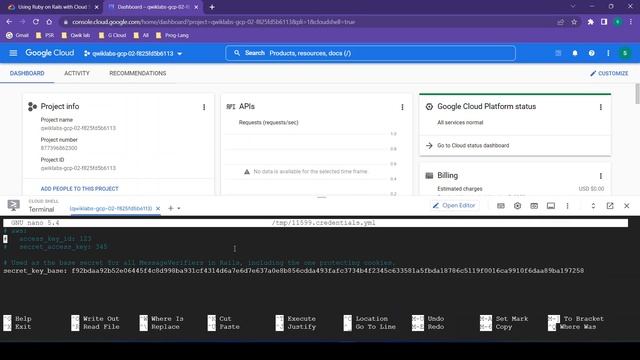This screenshot has width=640, height=360.
Task: Open the G Cloud bookmark folder
Action: click(113, 36)
